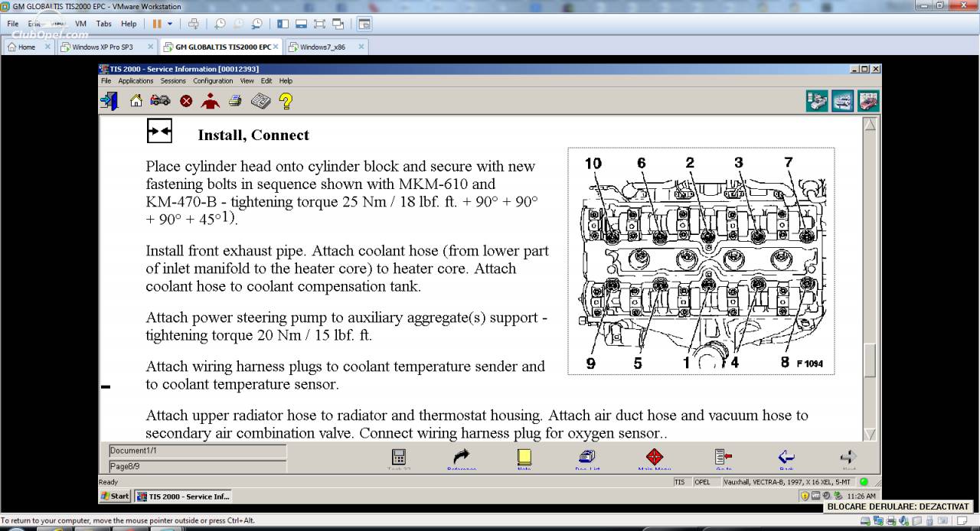Open TIS 2000 View menu
This screenshot has width=980, height=531.
pyautogui.click(x=247, y=80)
